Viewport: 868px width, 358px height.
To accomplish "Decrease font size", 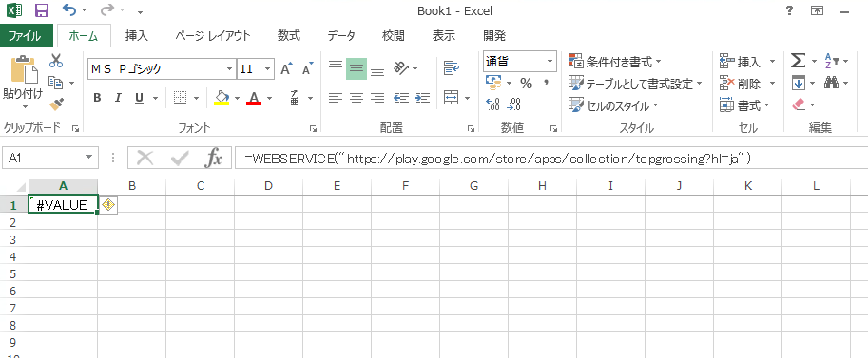I will tap(308, 69).
